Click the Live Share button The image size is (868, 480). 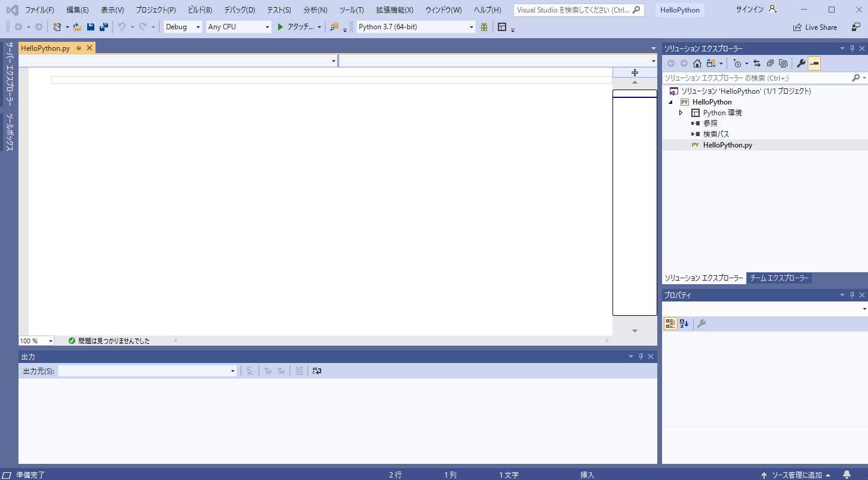[x=815, y=27]
